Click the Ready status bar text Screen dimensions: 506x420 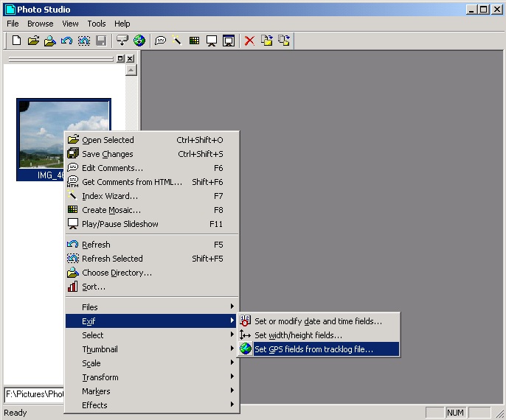tap(15, 413)
